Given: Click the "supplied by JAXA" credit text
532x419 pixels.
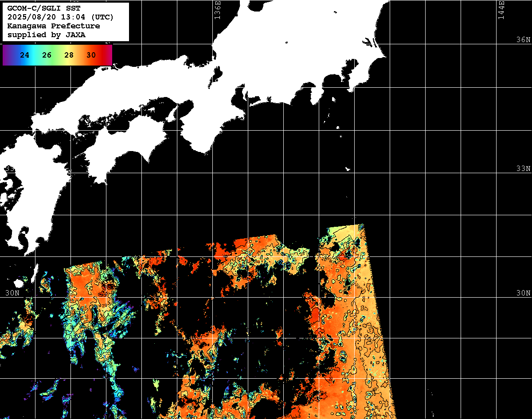Looking at the screenshot, I should (47, 35).
